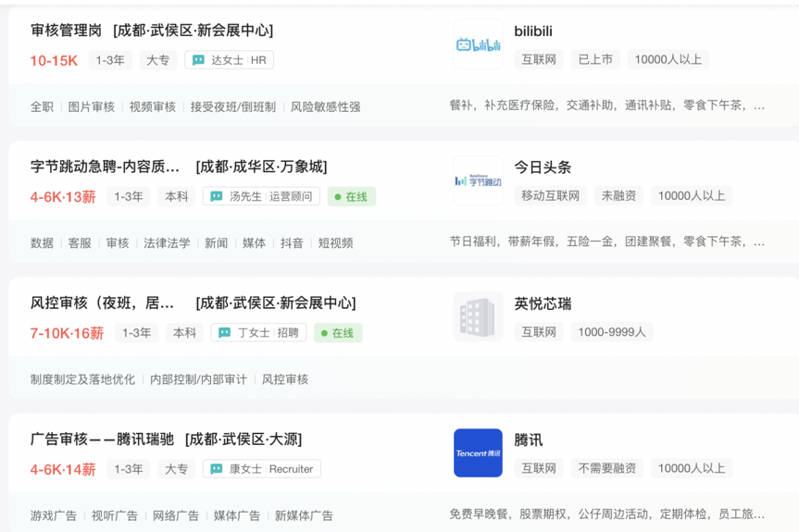Click the 接受夜班/倒班制 tag
This screenshot has height=532, width=799.
tap(233, 107)
